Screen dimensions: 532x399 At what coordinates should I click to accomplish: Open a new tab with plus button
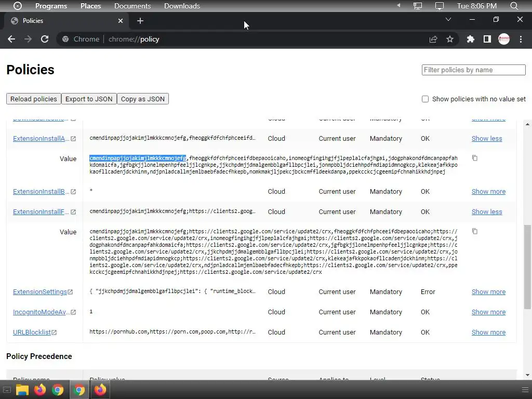tap(140, 21)
